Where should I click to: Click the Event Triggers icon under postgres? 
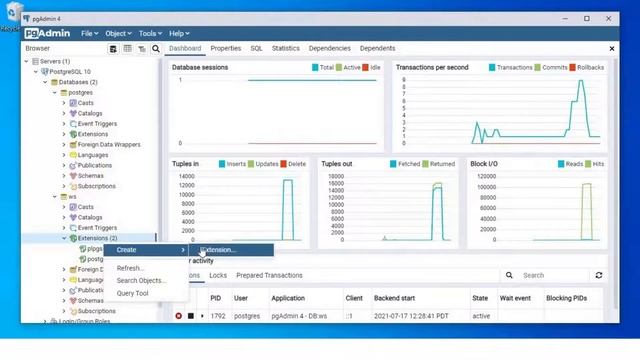pyautogui.click(x=73, y=124)
